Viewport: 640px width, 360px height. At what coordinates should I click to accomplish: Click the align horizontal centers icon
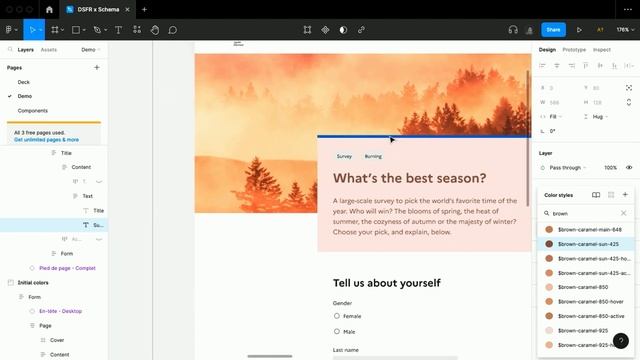557,66
